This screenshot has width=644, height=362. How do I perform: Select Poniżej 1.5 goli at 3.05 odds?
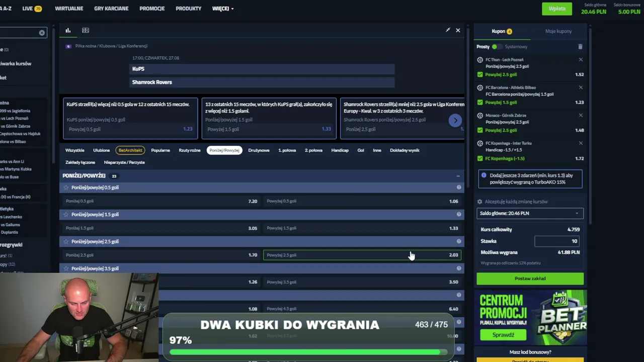coord(161,228)
